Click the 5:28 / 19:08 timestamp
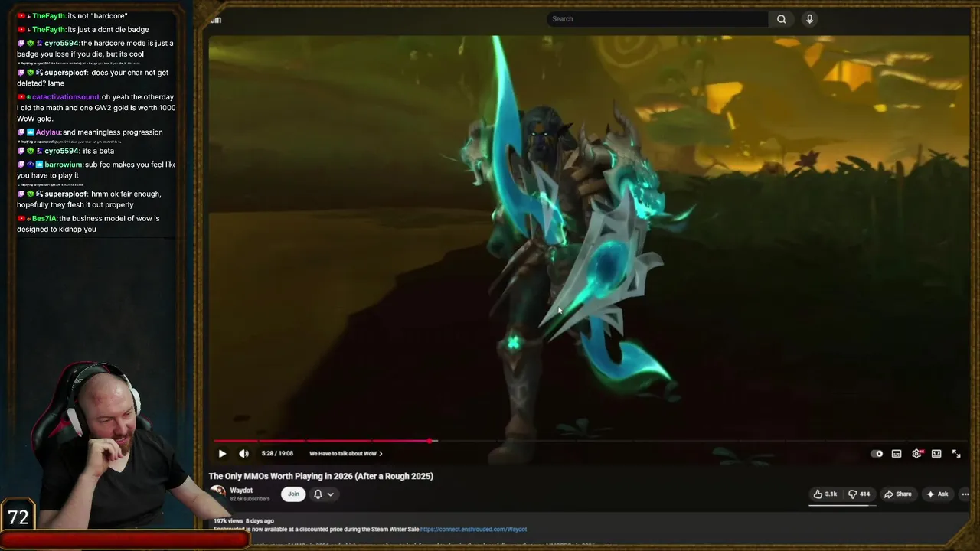Image resolution: width=980 pixels, height=551 pixels. coord(277,454)
